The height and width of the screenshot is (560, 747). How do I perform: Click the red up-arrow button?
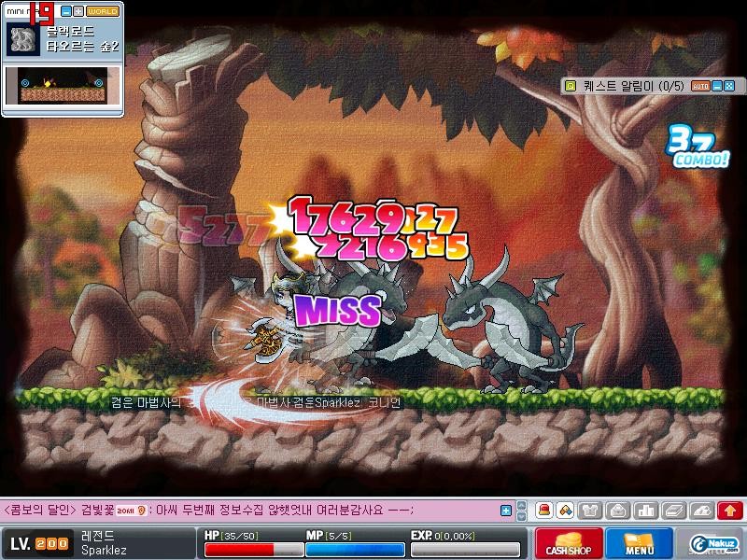coord(730,511)
